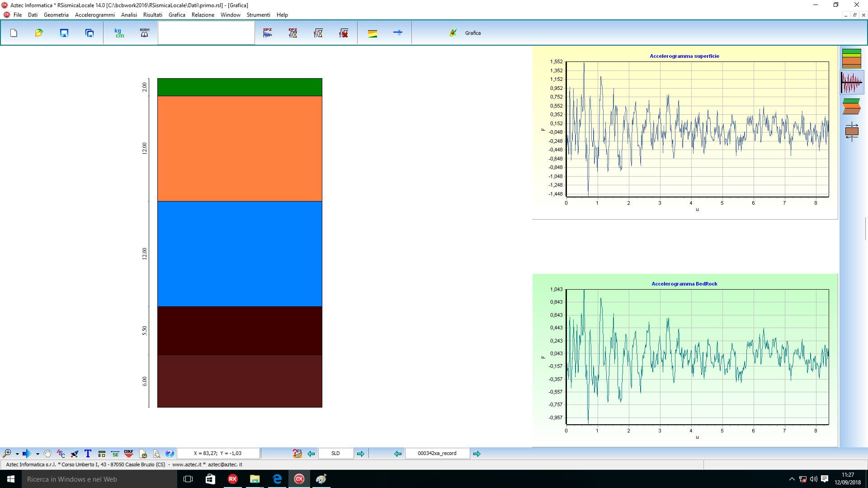
Task: Click the cancel analysis red X icon
Action: (x=344, y=33)
